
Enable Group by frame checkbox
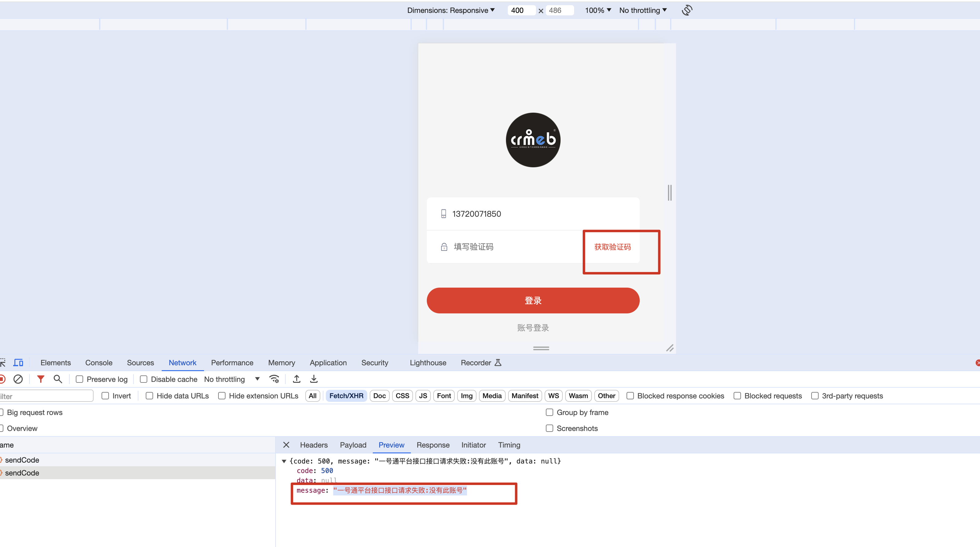point(549,412)
